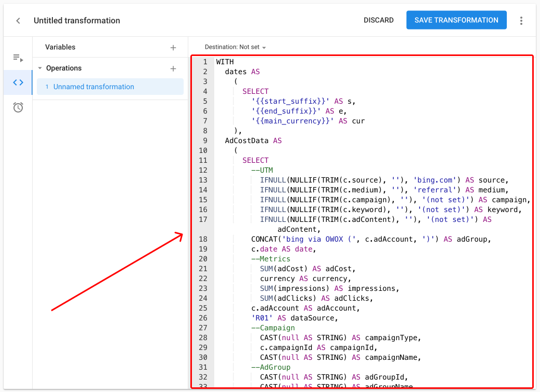540x392 pixels.
Task: Click the {{start_suffix}} variable in code
Action: point(290,101)
